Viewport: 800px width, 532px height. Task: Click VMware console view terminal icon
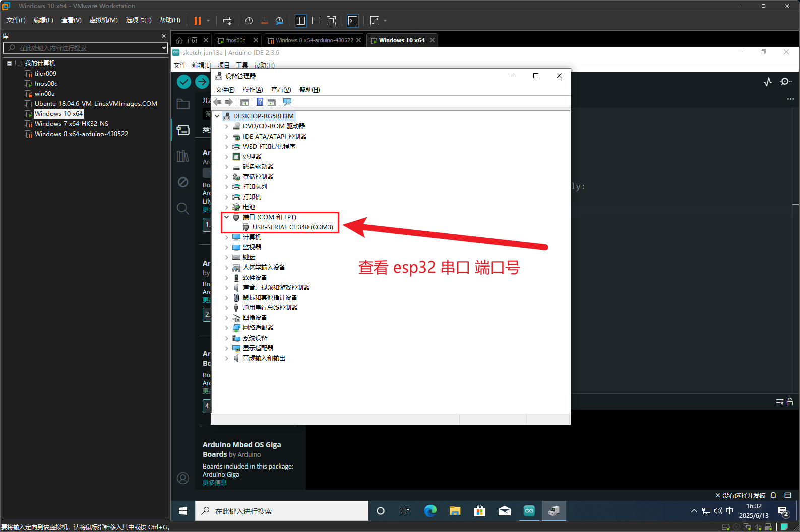coord(353,21)
